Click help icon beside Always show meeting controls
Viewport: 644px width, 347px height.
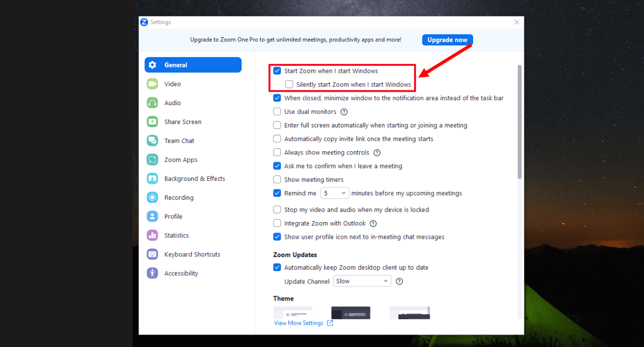coord(377,153)
